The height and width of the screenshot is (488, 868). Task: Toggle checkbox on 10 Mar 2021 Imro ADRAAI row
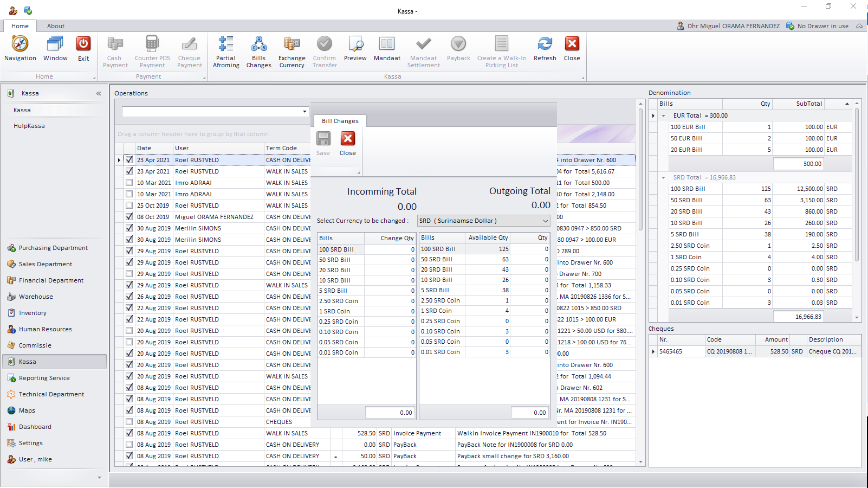pos(129,183)
